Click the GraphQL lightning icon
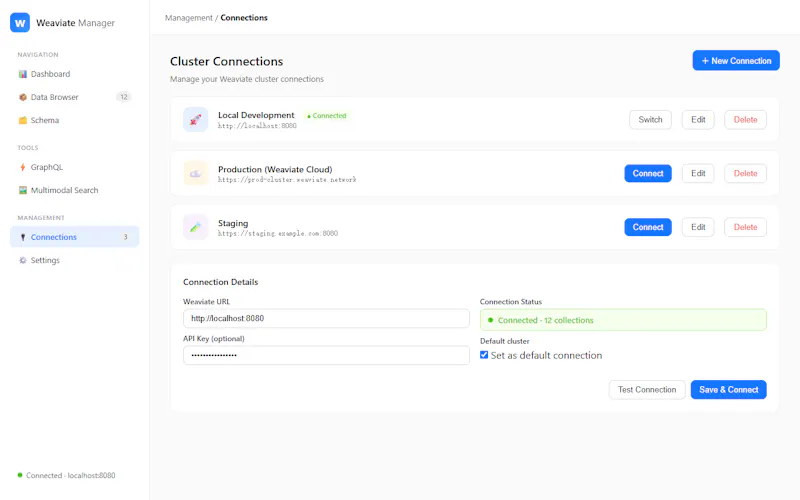 click(x=22, y=167)
